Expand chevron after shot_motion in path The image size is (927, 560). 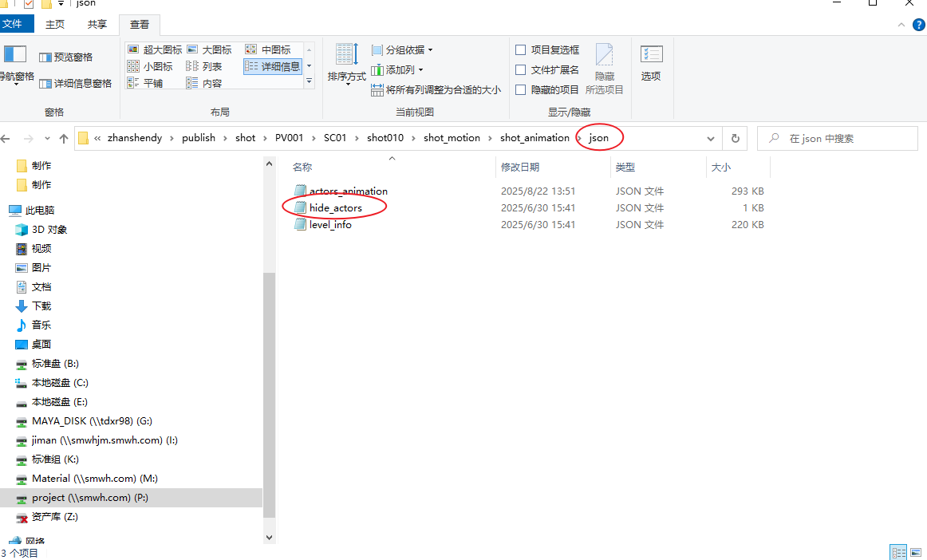[x=490, y=138]
